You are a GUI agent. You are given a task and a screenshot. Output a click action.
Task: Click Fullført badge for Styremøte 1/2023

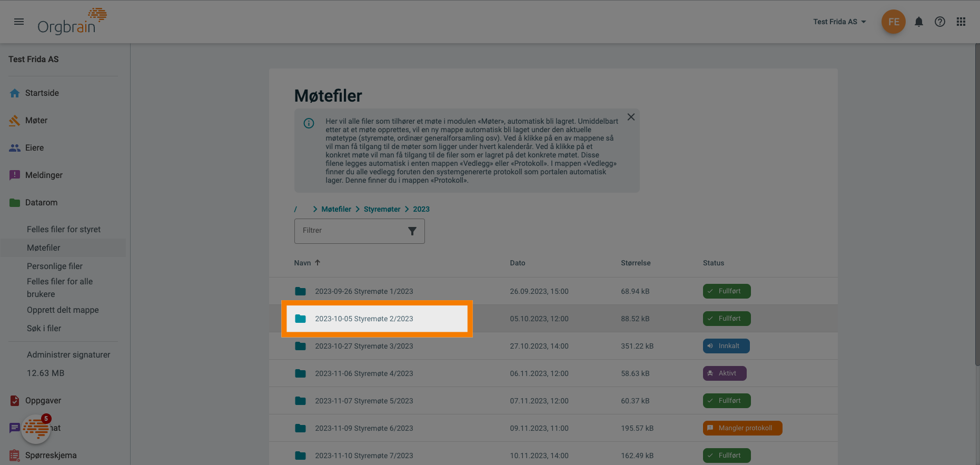[727, 291]
